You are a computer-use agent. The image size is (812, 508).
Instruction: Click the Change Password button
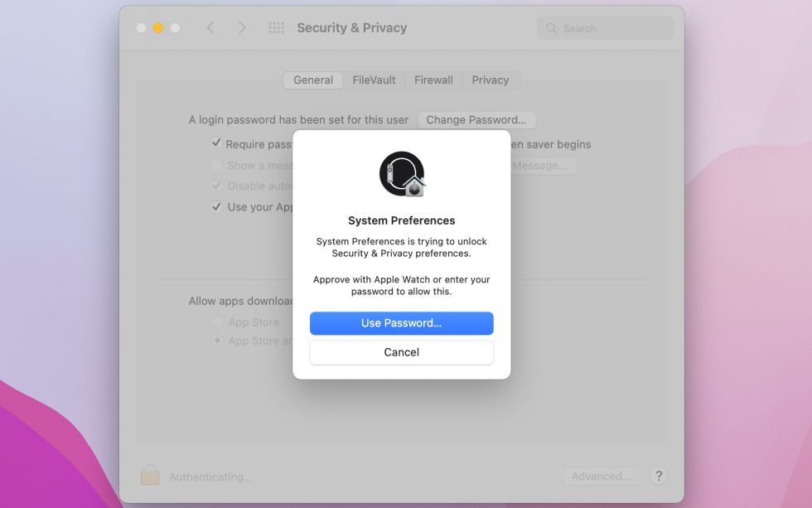[476, 119]
